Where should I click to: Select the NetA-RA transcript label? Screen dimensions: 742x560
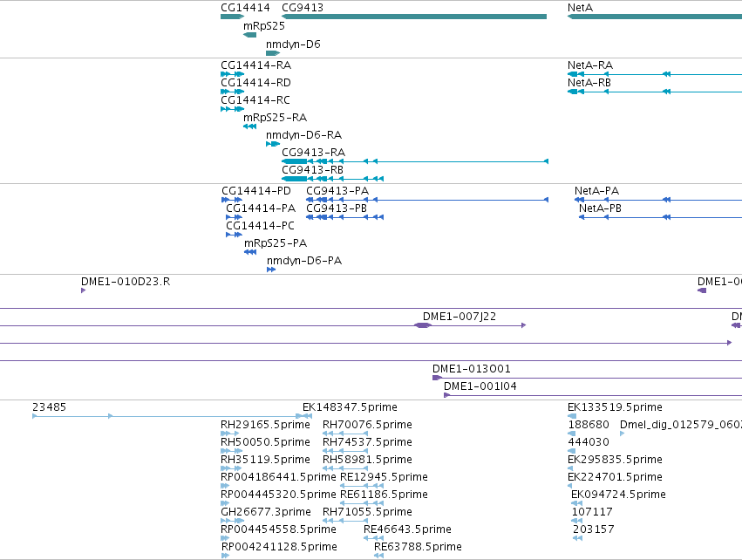point(590,65)
